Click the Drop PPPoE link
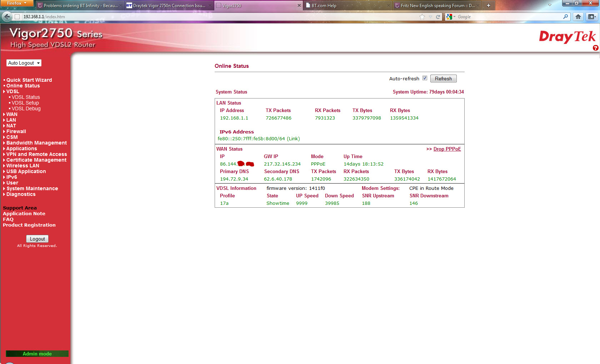600x364 pixels. click(447, 149)
